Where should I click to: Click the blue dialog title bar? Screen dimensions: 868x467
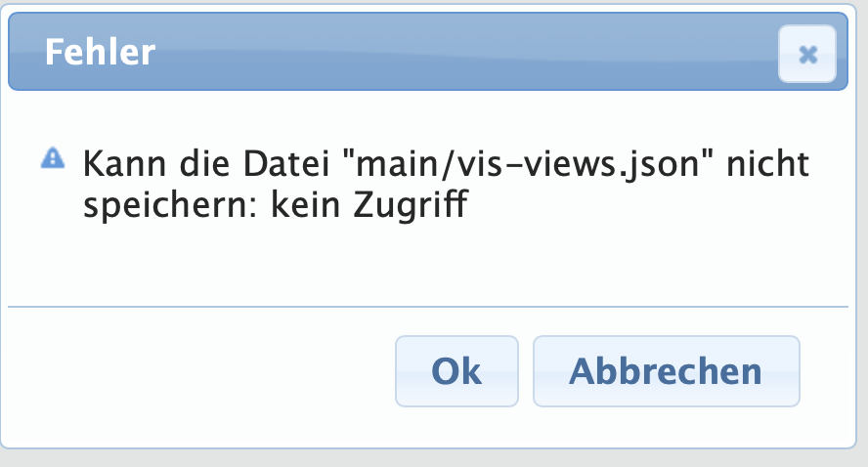(428, 52)
